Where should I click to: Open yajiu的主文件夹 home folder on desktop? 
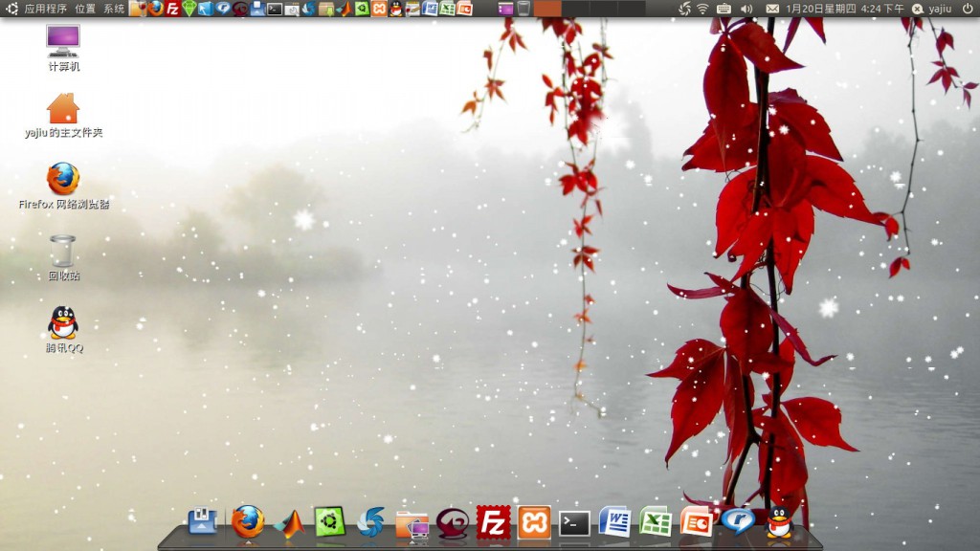click(63, 108)
